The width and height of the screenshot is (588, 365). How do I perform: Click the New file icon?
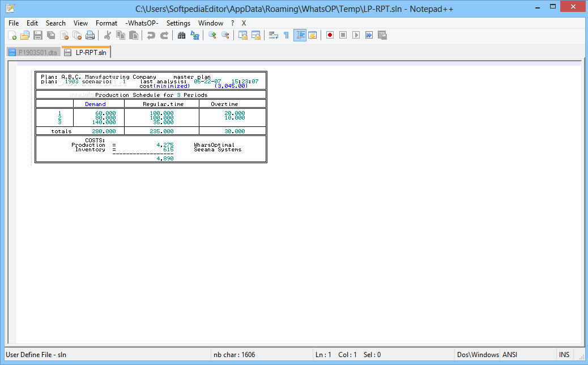click(x=11, y=35)
